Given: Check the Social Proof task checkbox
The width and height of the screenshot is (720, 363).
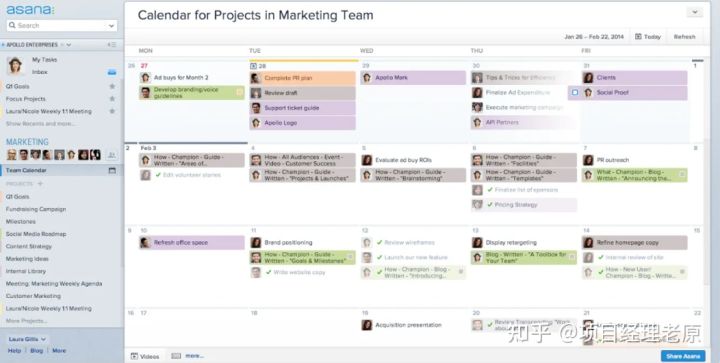Looking at the screenshot, I should 574,93.
